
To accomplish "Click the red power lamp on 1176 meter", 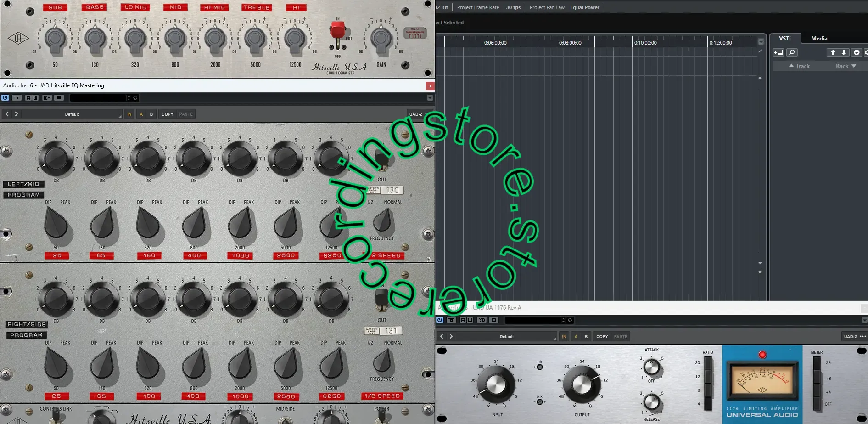I will tap(762, 355).
